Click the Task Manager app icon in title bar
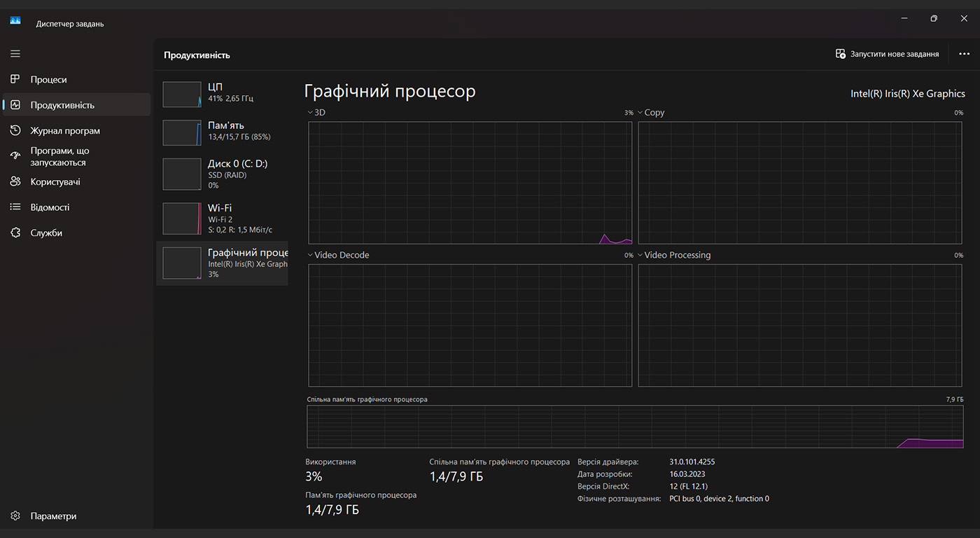980x538 pixels. click(x=15, y=20)
